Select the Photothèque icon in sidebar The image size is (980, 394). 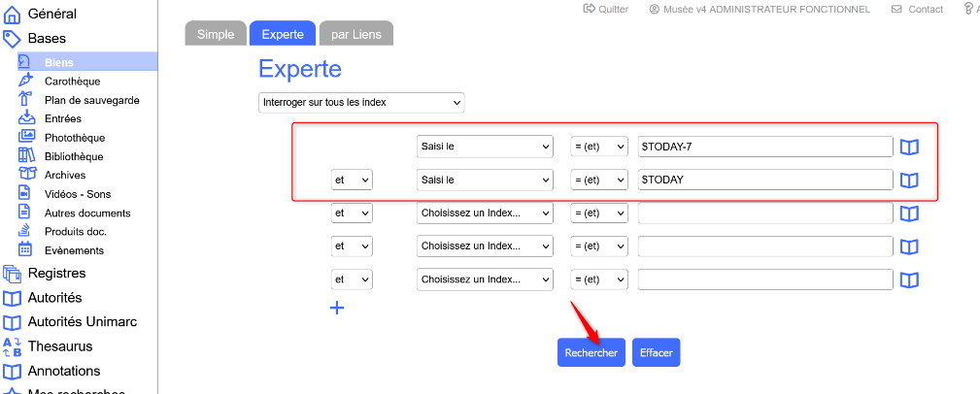click(x=26, y=138)
